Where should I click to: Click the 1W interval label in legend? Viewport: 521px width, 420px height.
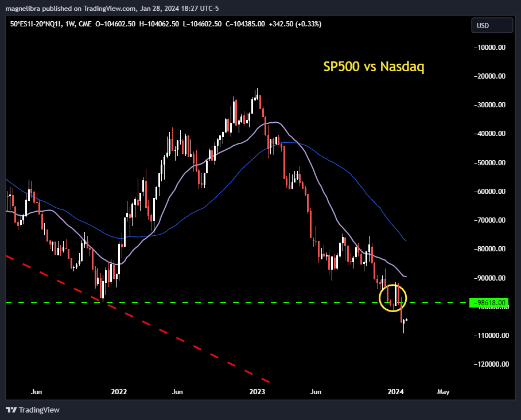[70, 24]
